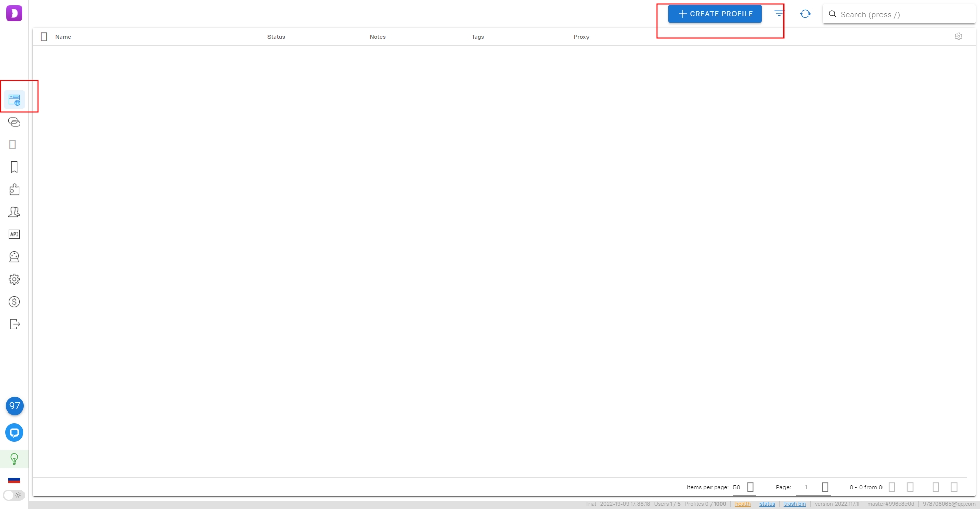Viewport: 980px width, 509px height.
Task: Open the browser profiles sidebar icon
Action: tap(14, 100)
